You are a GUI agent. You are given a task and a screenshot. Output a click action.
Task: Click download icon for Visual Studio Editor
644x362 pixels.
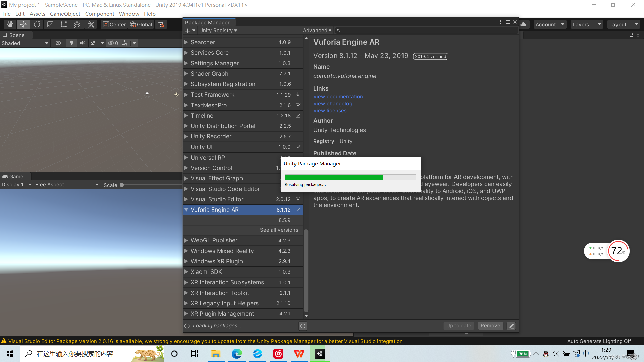click(298, 199)
